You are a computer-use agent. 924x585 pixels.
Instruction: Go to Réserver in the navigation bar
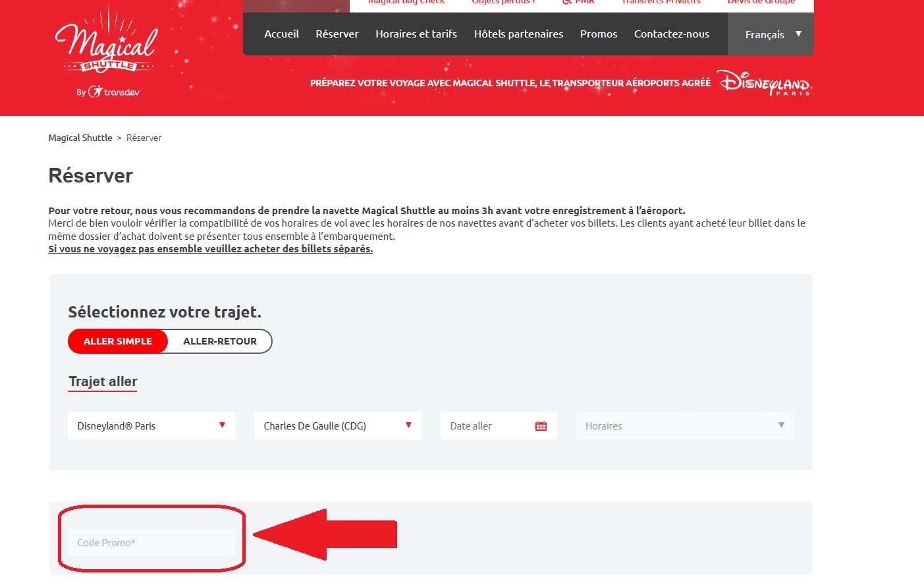pyautogui.click(x=337, y=34)
